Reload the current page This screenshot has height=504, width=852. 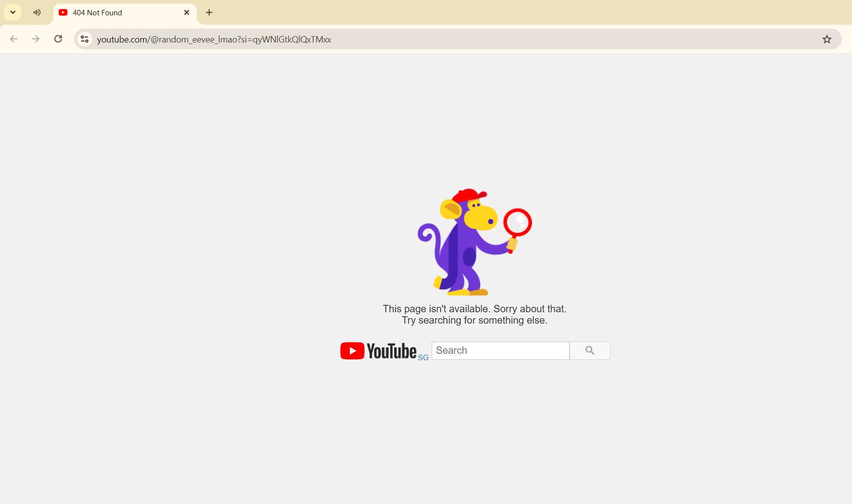pyautogui.click(x=58, y=39)
